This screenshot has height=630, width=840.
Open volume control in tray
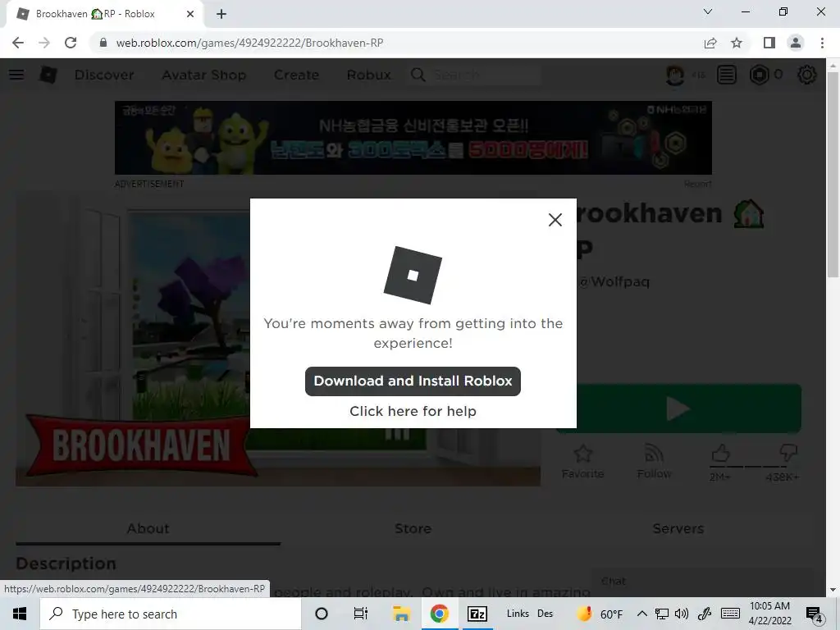click(x=682, y=614)
